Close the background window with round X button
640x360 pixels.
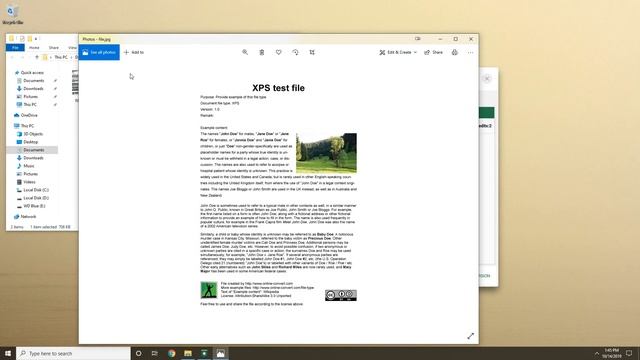[x=487, y=79]
